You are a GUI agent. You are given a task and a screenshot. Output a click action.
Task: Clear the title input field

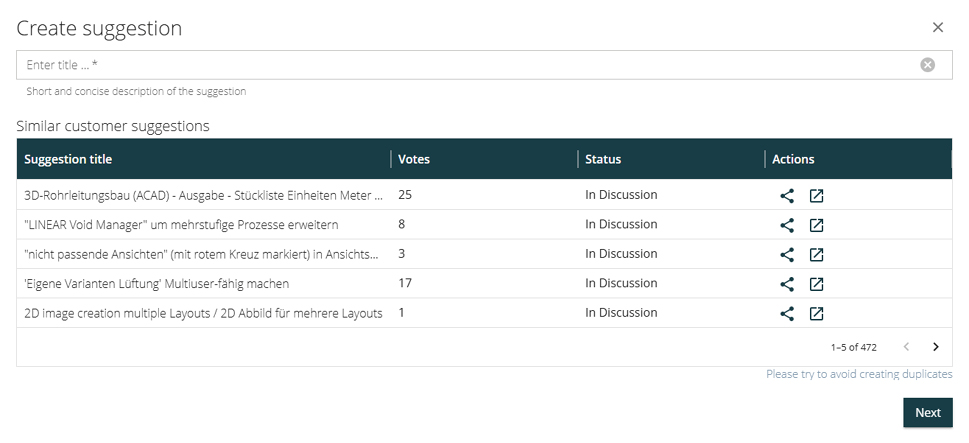(x=927, y=65)
